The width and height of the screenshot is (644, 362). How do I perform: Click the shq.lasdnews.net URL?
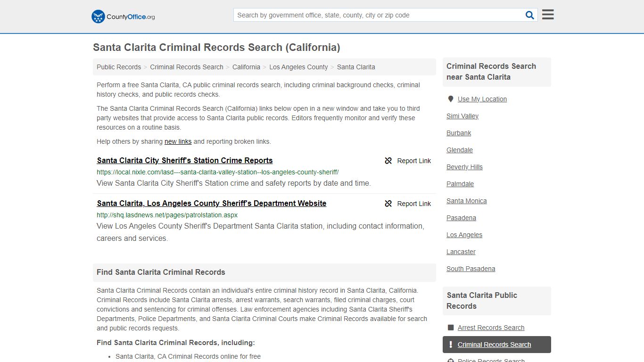pyautogui.click(x=167, y=215)
